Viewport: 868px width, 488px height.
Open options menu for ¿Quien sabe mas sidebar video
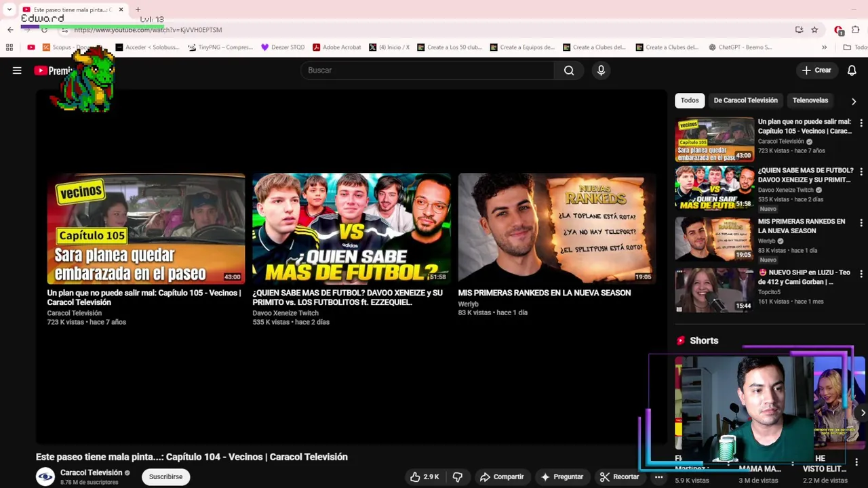861,172
